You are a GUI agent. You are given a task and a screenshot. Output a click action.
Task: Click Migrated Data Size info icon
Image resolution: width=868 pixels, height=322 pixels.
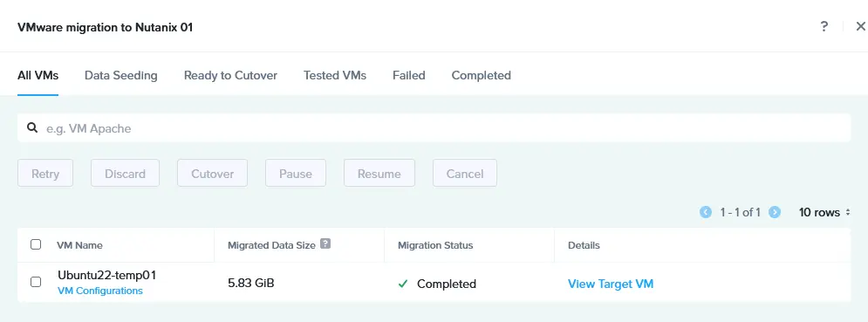point(325,243)
